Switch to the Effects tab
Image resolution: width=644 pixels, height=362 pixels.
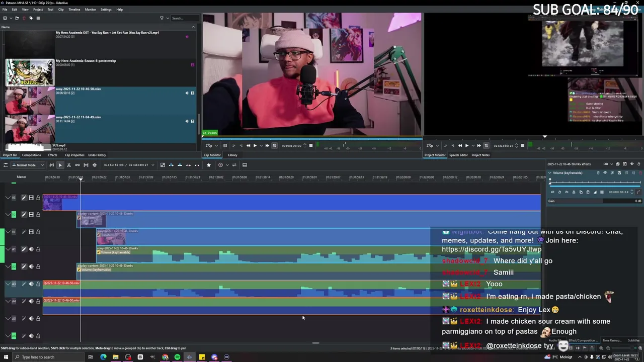click(x=52, y=155)
